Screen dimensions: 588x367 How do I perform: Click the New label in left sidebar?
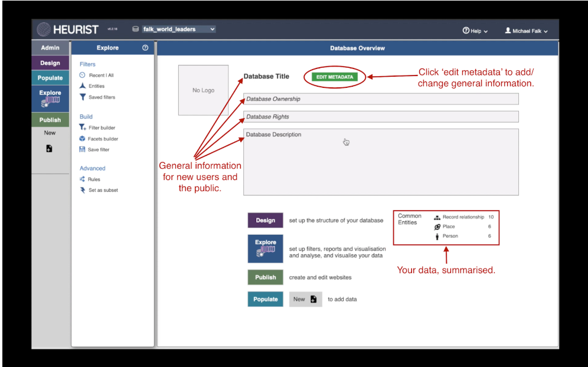pos(50,133)
